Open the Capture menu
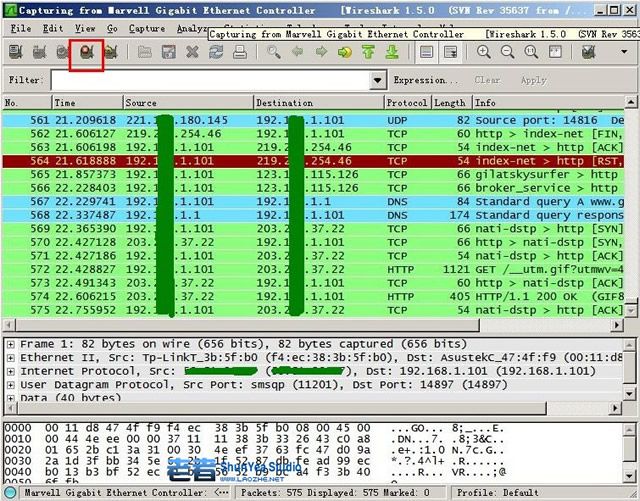The image size is (640, 501). (x=147, y=29)
